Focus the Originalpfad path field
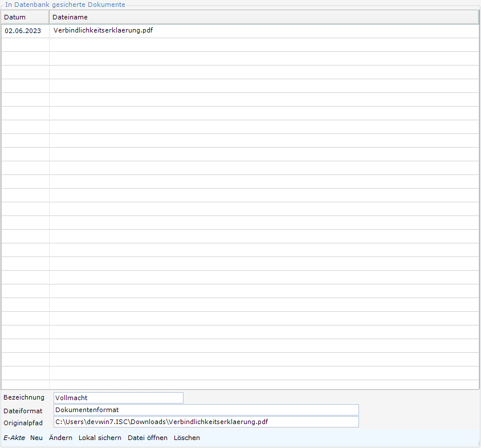Image resolution: width=481 pixels, height=448 pixels. (206, 422)
